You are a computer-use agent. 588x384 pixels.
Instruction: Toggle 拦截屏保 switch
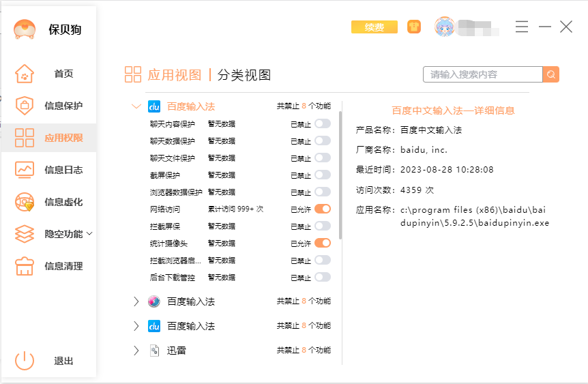click(x=323, y=226)
